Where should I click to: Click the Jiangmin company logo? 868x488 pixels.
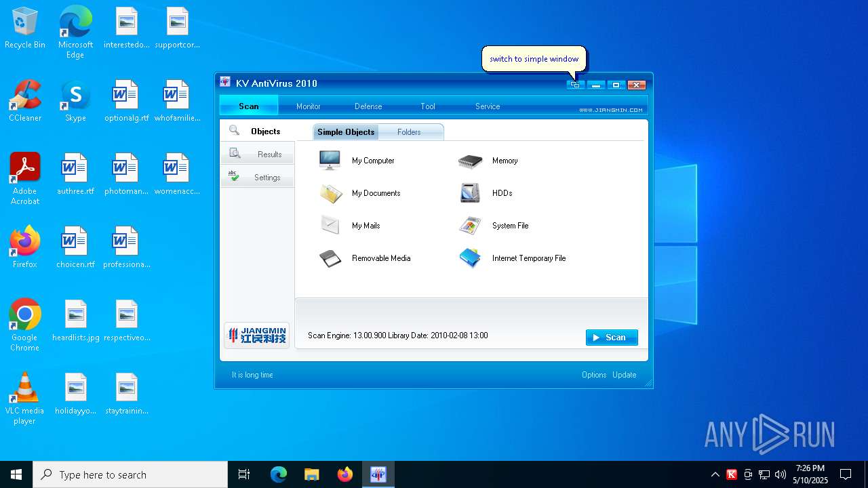coord(257,335)
